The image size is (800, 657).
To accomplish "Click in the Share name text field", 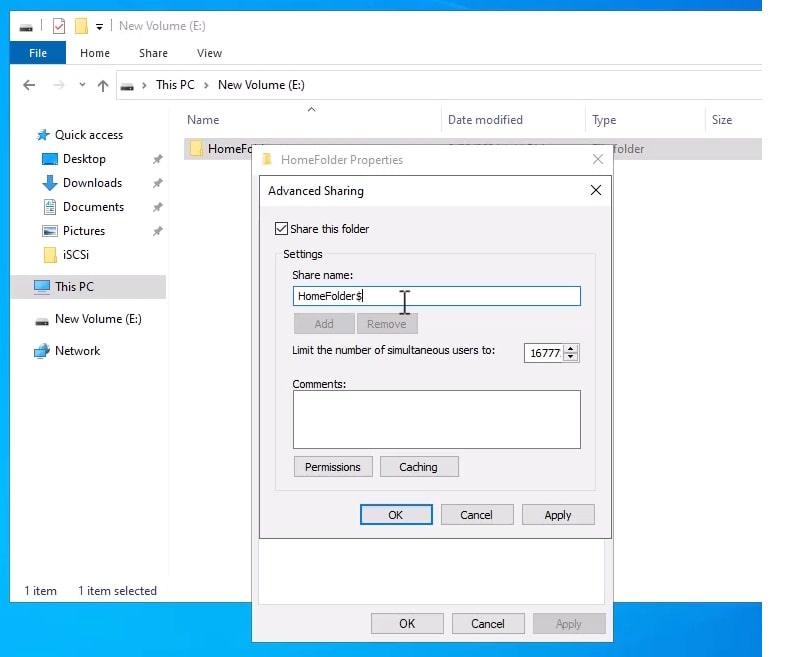I will click(470, 296).
